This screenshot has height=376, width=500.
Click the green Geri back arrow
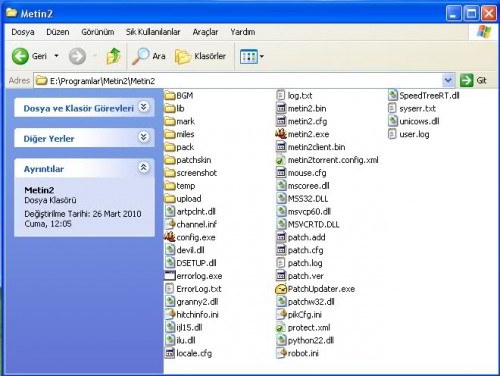coord(20,56)
